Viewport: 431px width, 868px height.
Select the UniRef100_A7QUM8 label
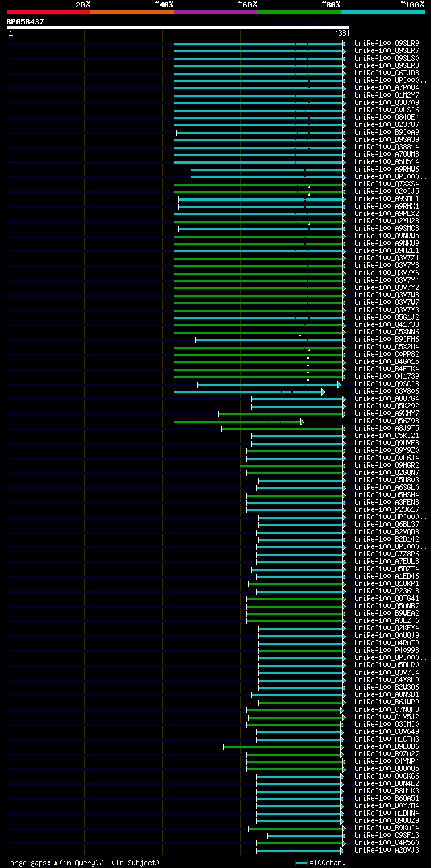[387, 155]
